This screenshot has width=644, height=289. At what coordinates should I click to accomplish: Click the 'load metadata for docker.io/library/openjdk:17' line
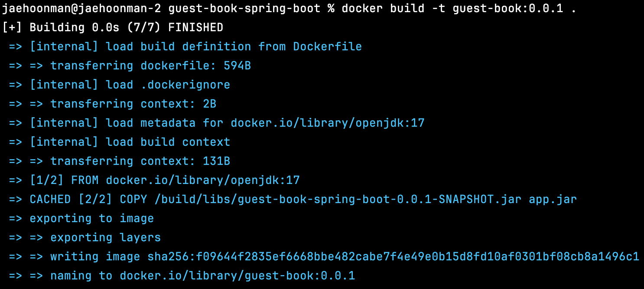[216, 123]
